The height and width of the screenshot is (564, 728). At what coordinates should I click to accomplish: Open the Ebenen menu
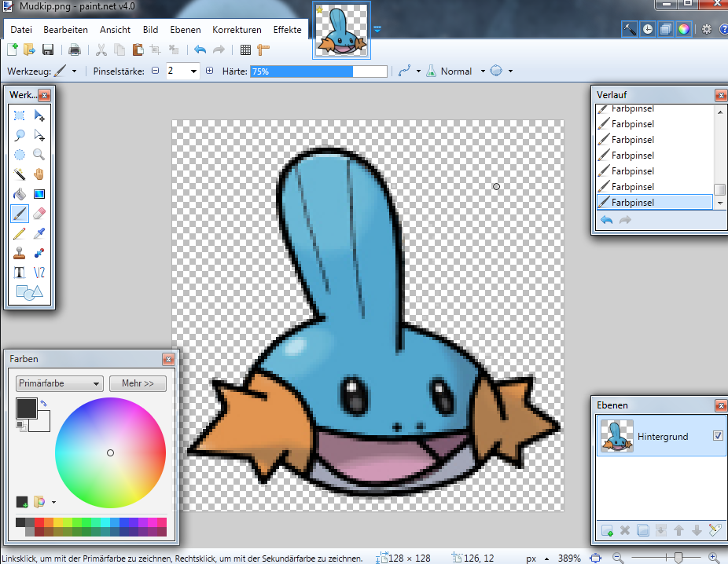pyautogui.click(x=186, y=29)
